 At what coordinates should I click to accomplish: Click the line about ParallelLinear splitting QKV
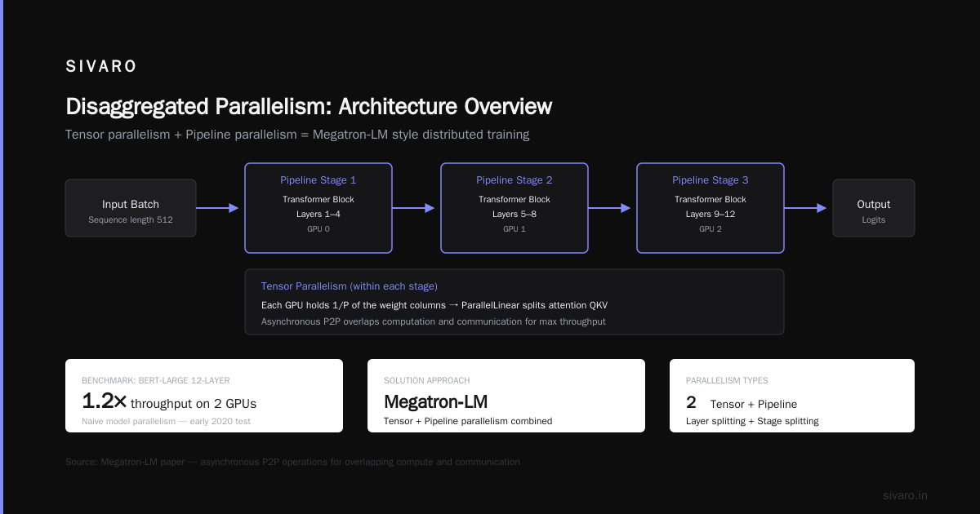tap(434, 305)
